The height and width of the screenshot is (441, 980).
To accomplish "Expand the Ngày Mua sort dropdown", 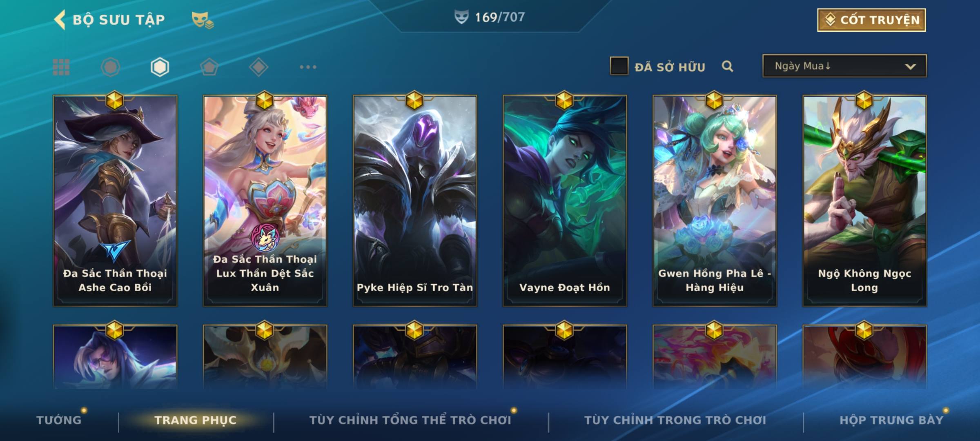I will click(844, 66).
